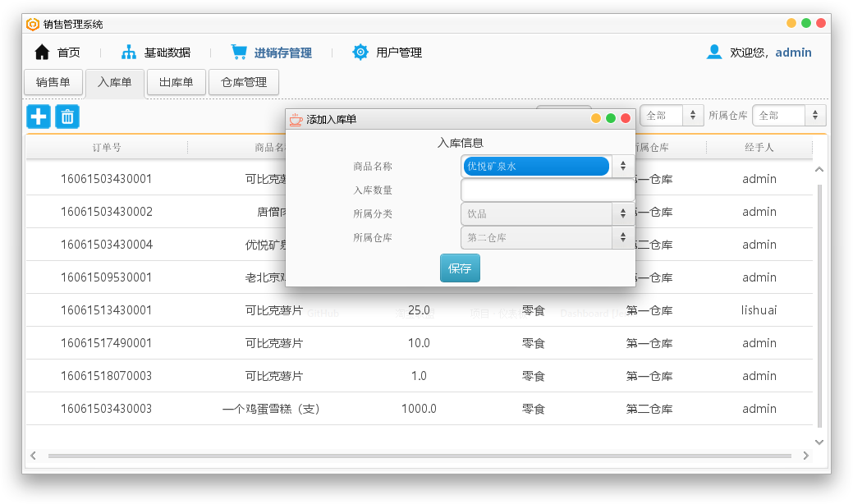This screenshot has height=504, width=853.
Task: Select order 16061509530001
Action: [107, 277]
